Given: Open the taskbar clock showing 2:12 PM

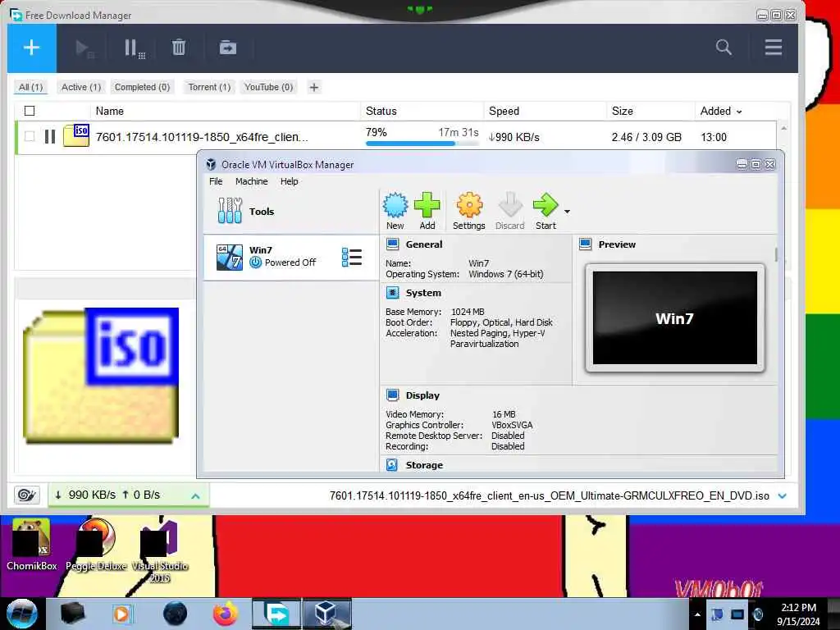Looking at the screenshot, I should [798, 614].
